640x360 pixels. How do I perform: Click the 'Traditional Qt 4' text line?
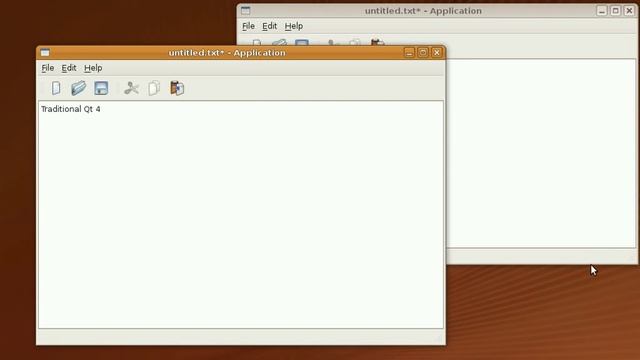tap(71, 109)
